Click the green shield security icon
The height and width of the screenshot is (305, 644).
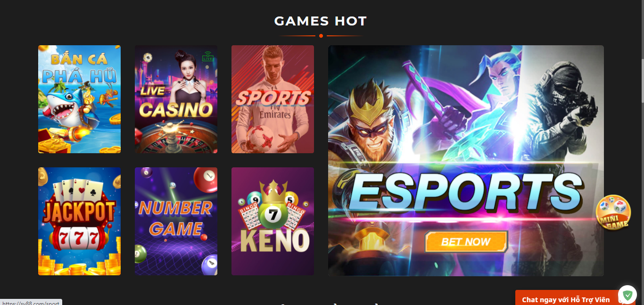coord(627,295)
